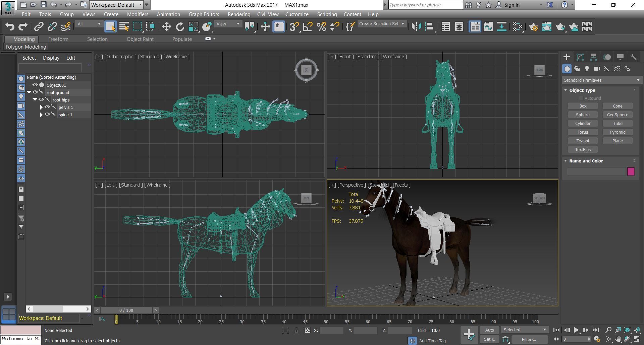Open the Standard Primitives dropdown
This screenshot has width=644, height=345.
coord(602,80)
